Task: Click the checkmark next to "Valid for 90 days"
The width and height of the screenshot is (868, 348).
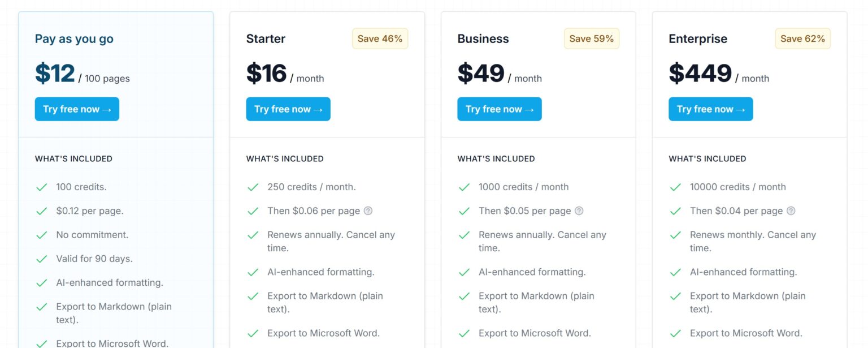Action: tap(41, 259)
